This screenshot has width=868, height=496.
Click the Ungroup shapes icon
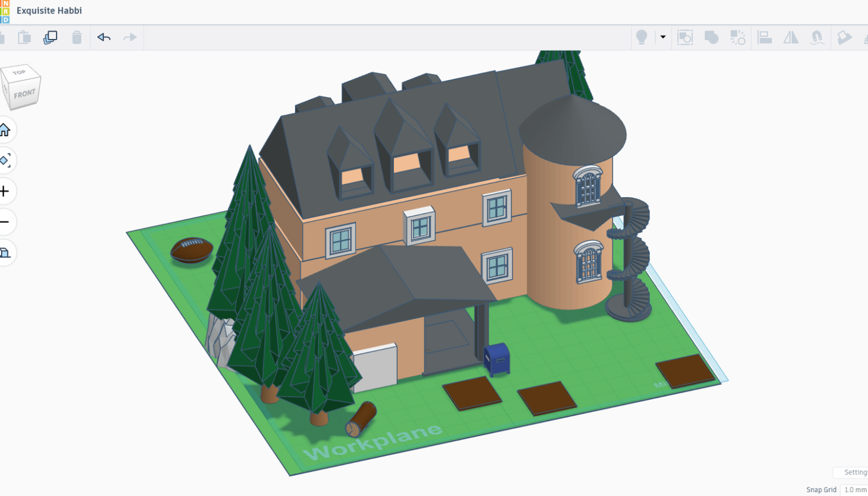[x=737, y=37]
